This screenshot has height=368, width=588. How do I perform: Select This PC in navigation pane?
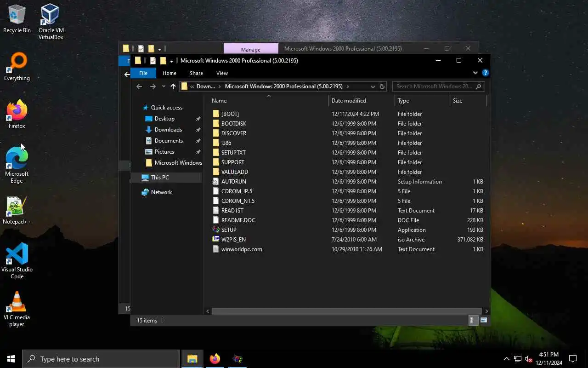click(160, 178)
